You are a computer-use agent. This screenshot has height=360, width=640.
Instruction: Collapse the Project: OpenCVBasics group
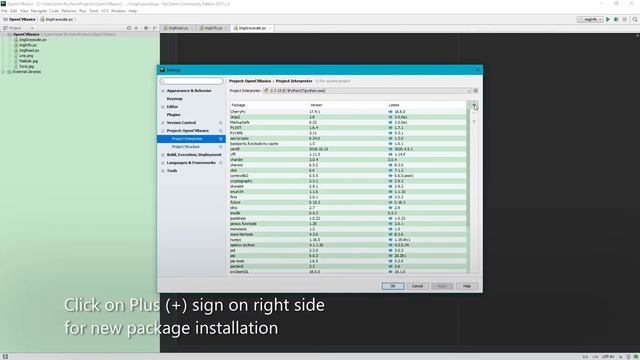coord(163,131)
